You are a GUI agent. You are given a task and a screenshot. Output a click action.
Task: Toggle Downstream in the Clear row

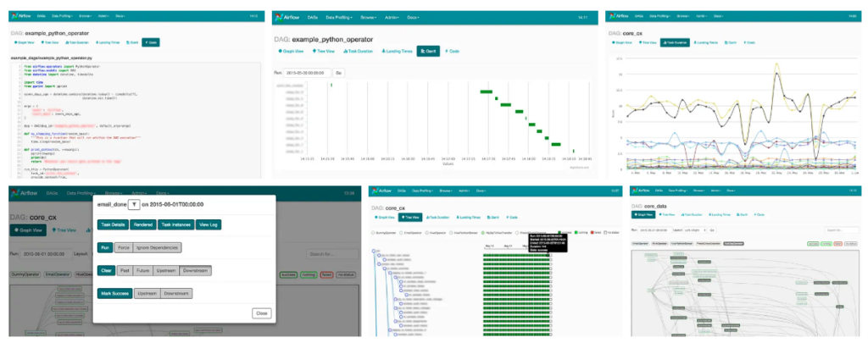pos(196,270)
